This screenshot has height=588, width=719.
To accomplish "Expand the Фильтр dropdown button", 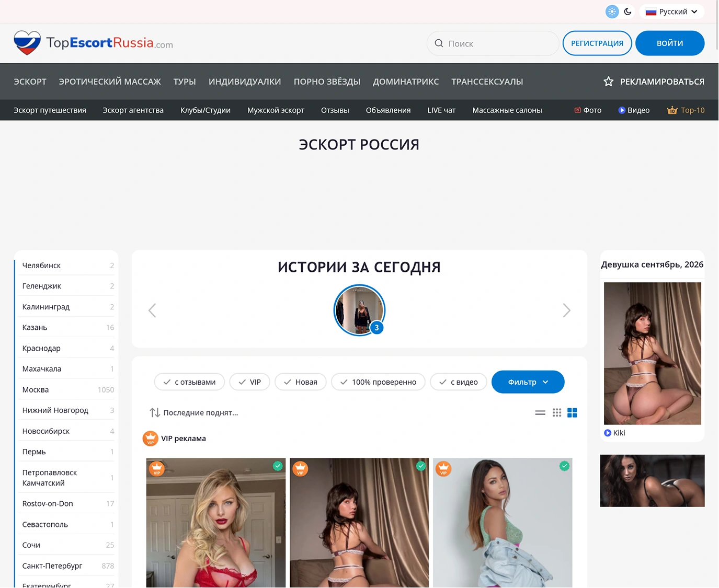I will pos(528,382).
